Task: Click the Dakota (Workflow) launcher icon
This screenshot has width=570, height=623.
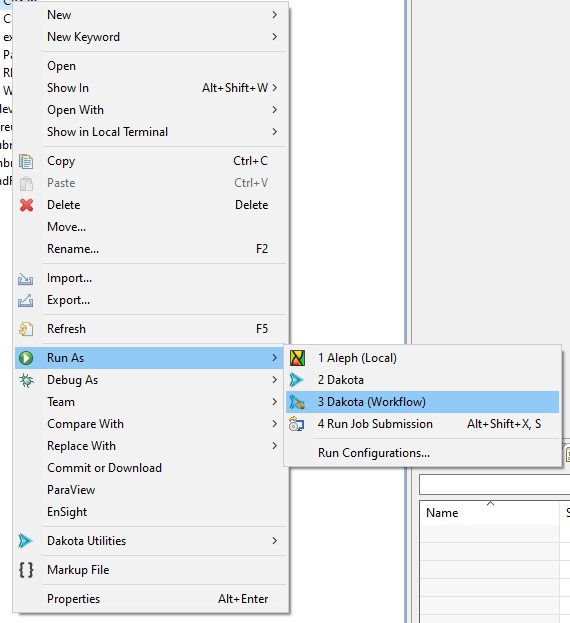Action: (x=297, y=402)
